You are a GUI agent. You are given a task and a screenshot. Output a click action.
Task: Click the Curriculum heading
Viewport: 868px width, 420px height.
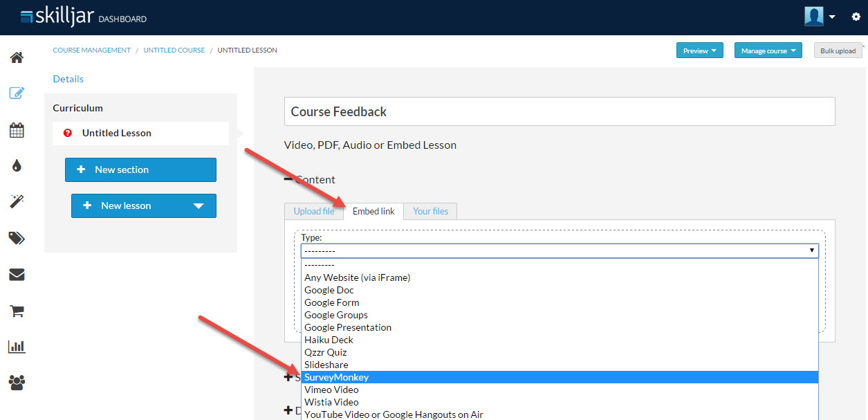[77, 108]
